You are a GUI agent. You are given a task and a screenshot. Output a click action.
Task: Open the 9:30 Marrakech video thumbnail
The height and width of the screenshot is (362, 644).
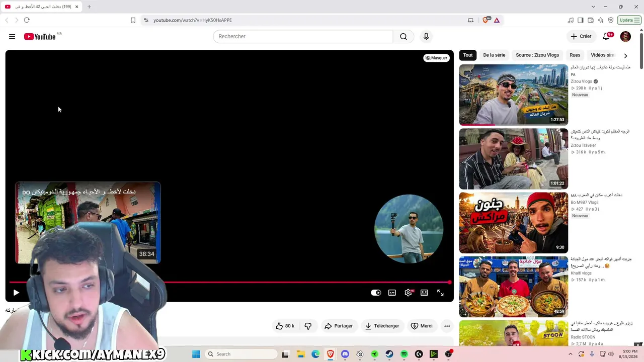514,223
